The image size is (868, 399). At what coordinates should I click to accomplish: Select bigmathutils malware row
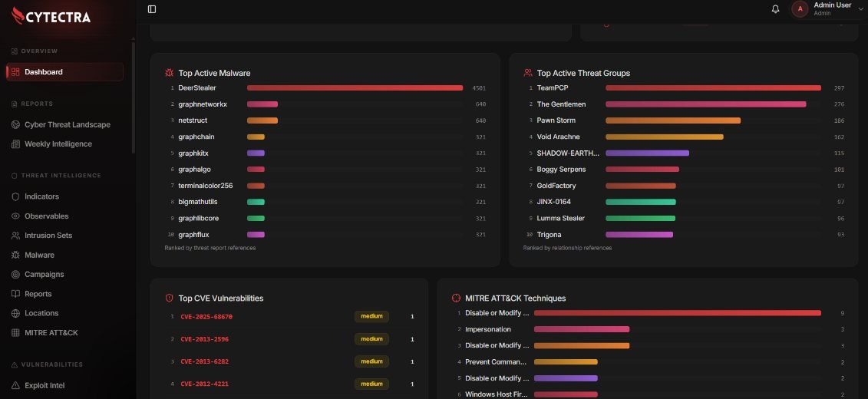(x=325, y=202)
